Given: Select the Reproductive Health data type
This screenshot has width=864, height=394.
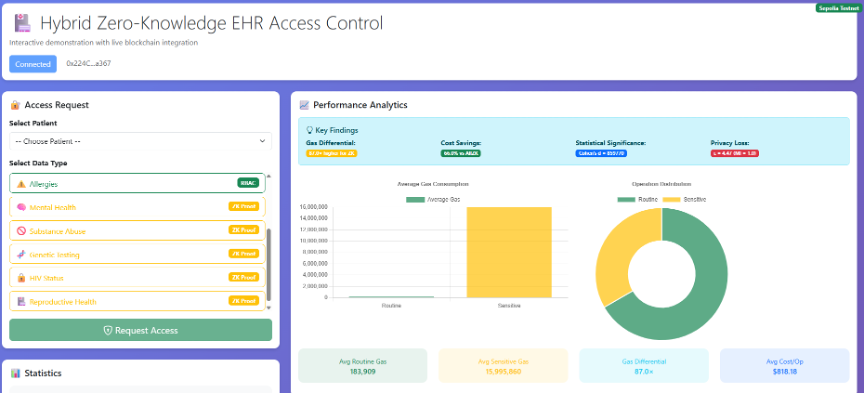Looking at the screenshot, I should click(137, 301).
